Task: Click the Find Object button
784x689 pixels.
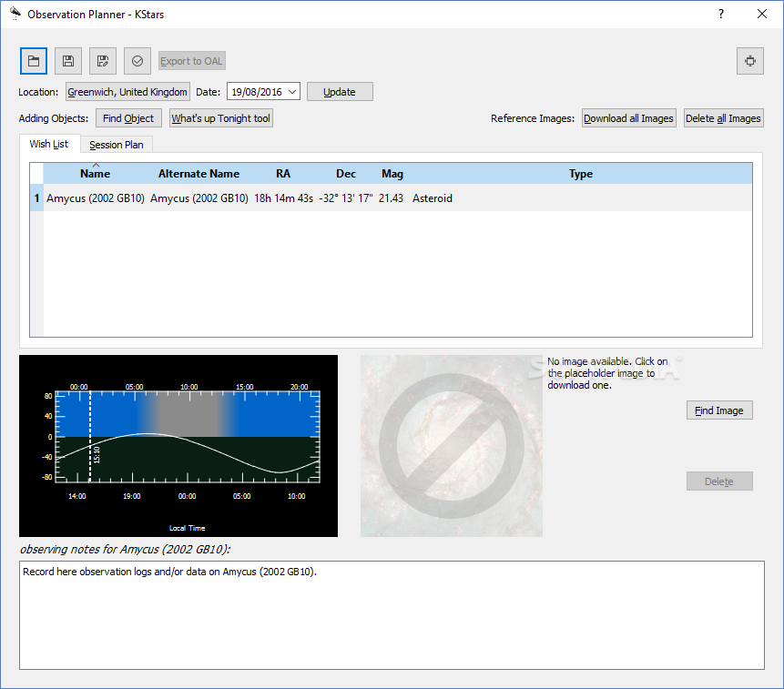Action: tap(128, 118)
